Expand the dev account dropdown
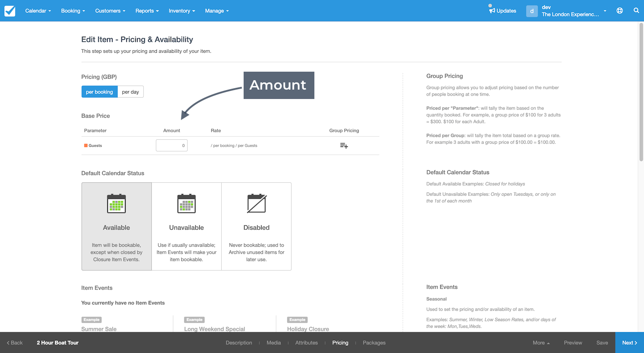 pos(605,11)
